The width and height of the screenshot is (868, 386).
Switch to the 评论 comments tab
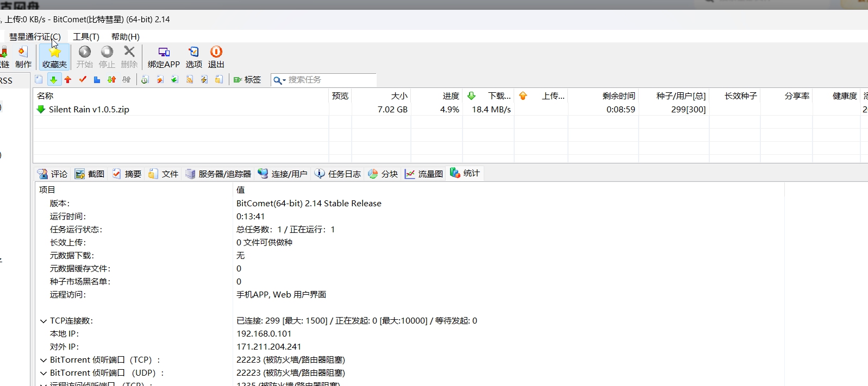(x=53, y=174)
